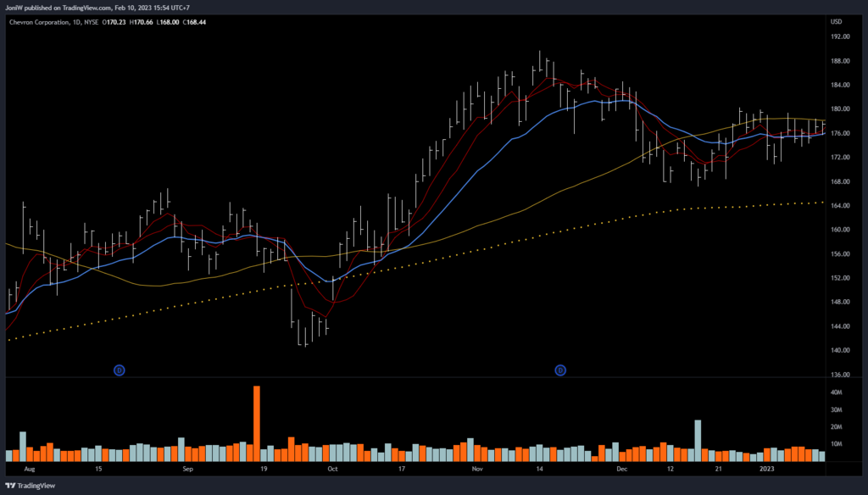The height and width of the screenshot is (495, 868).
Task: Click the 140.00 price axis label
Action: tap(840, 351)
